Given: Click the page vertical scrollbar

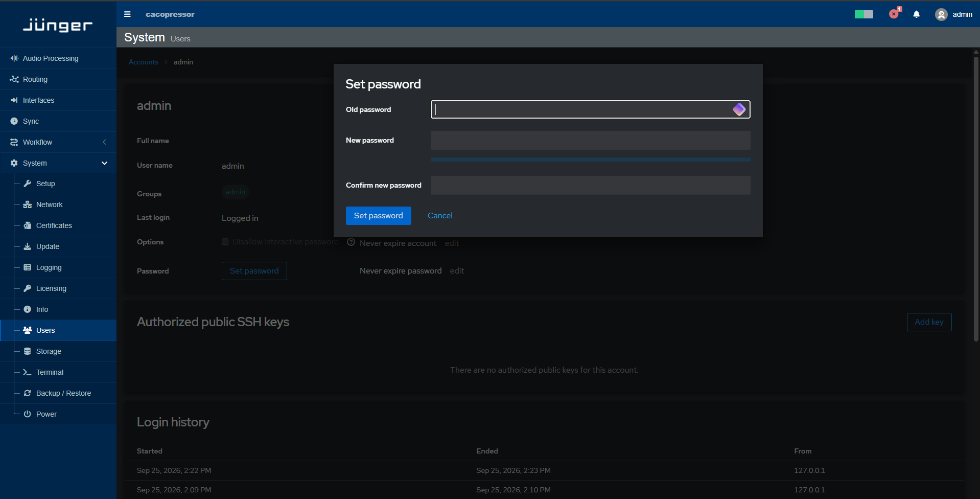Looking at the screenshot, I should 976,199.
